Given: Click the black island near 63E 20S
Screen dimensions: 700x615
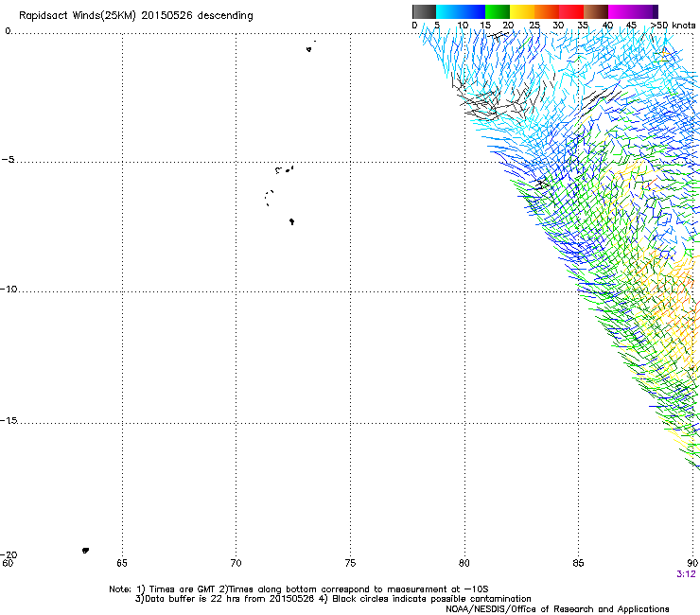Looking at the screenshot, I should pos(85,551).
